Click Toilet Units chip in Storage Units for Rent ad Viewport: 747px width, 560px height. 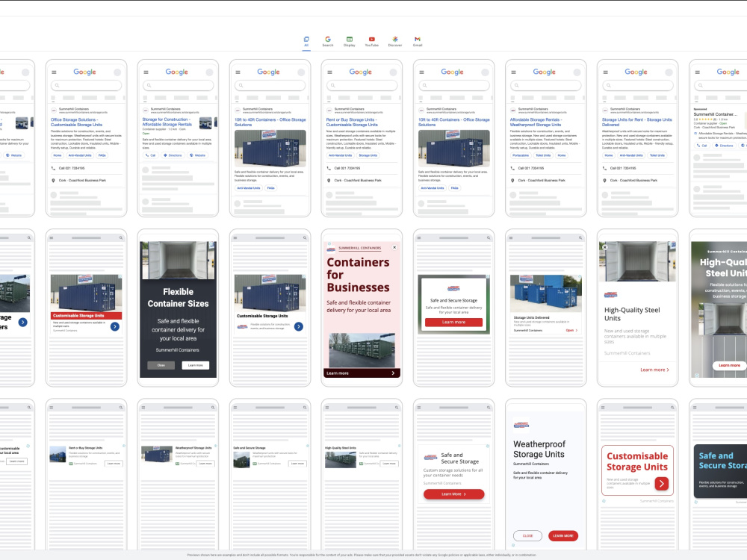point(657,155)
